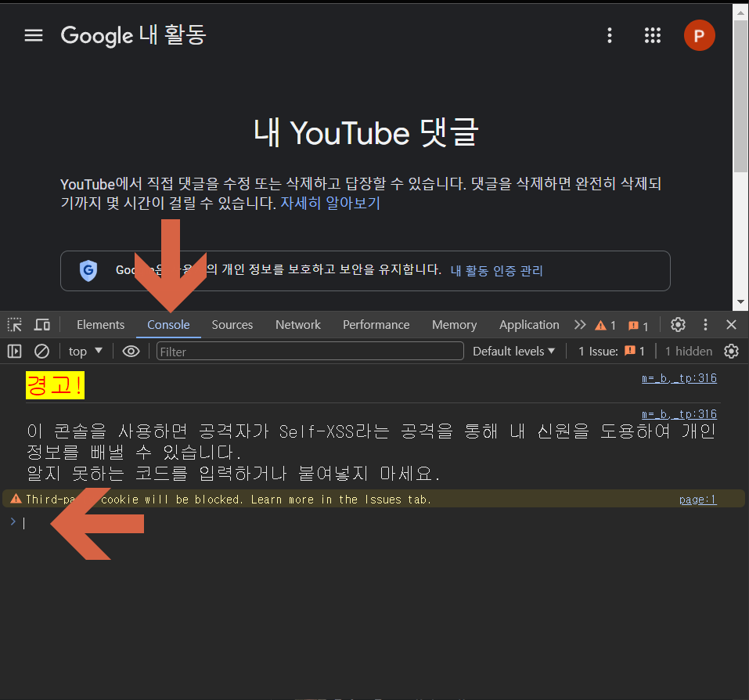Switch to the Application tab
The width and height of the screenshot is (749, 700).
pos(529,325)
